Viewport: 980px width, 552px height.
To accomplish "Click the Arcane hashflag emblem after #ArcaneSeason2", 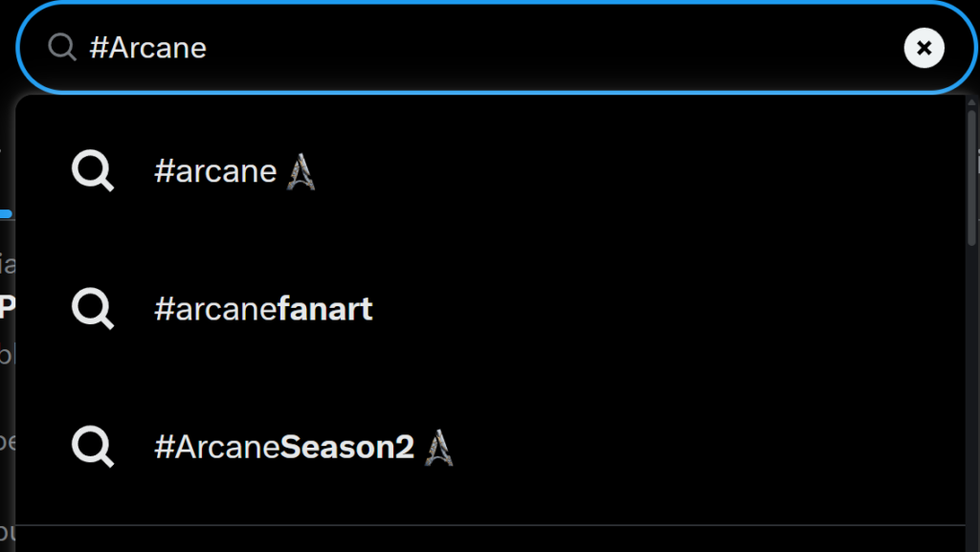I will [438, 448].
